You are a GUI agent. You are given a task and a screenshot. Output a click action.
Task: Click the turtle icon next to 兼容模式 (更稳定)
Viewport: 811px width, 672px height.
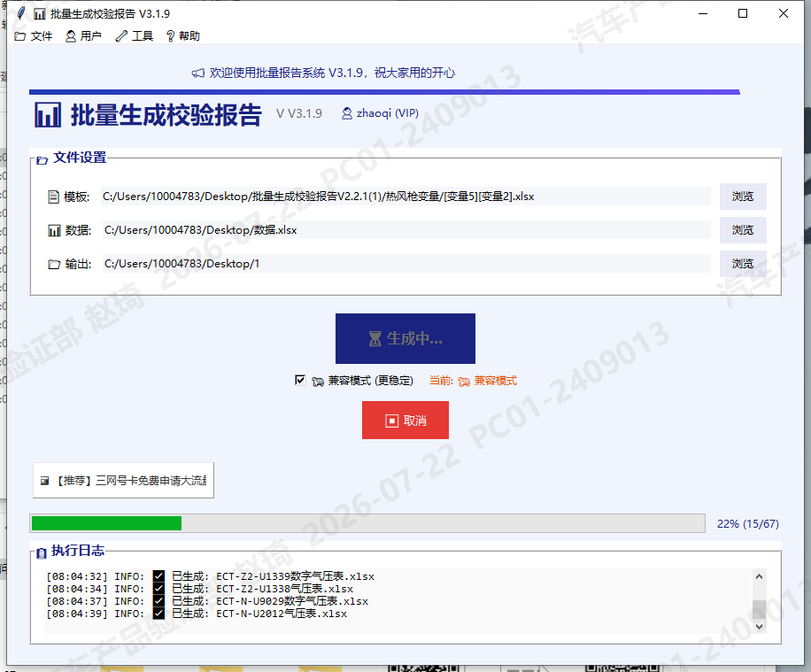pos(318,382)
